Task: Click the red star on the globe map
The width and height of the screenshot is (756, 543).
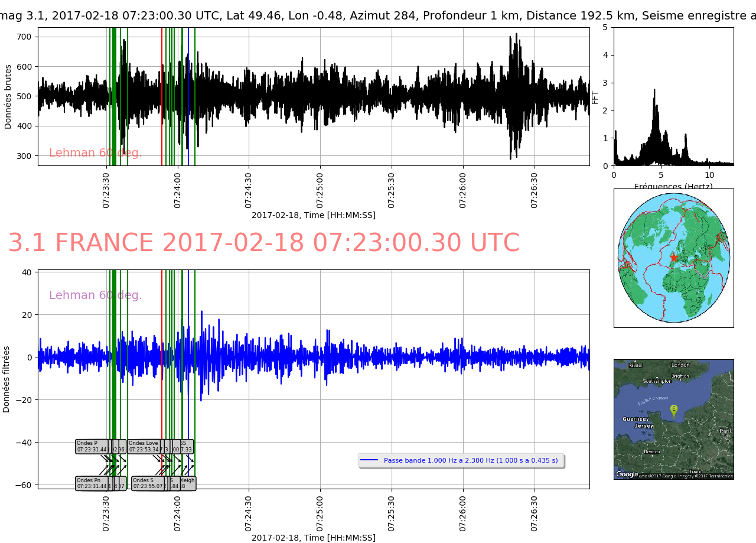Action: tap(673, 258)
